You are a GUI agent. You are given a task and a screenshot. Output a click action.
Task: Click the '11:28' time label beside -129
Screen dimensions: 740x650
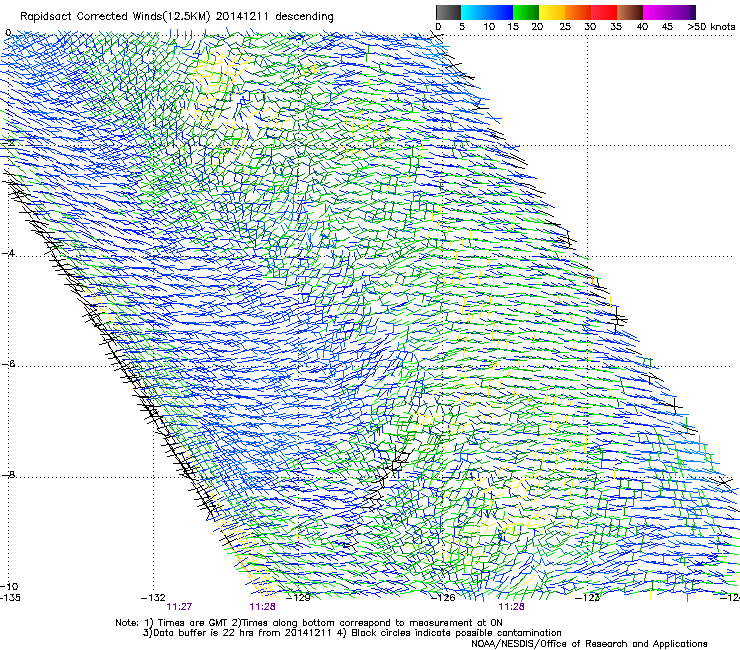[262, 607]
